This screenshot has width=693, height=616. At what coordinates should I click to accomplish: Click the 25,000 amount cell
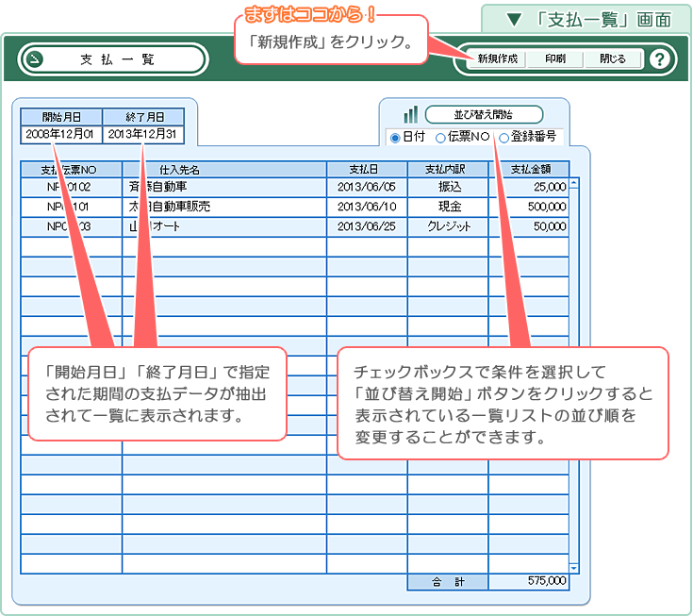529,187
